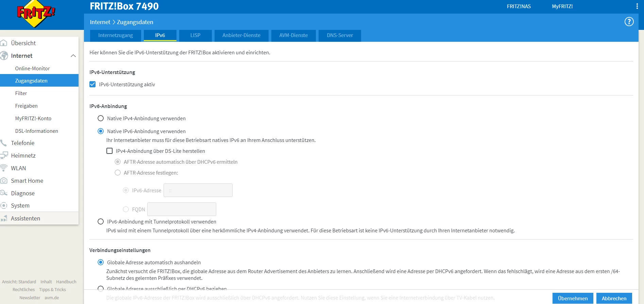644x304 pixels.
Task: Open the WLAN menu
Action: [x=18, y=168]
